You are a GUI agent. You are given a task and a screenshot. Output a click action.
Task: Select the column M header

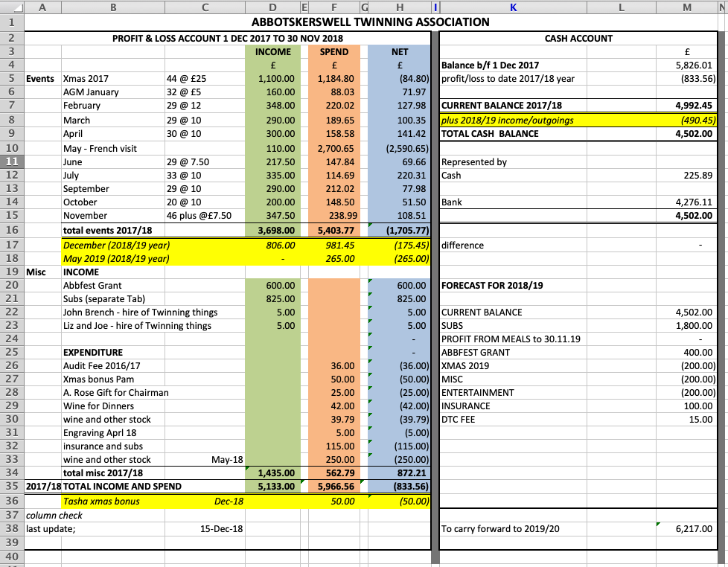pyautogui.click(x=687, y=7)
